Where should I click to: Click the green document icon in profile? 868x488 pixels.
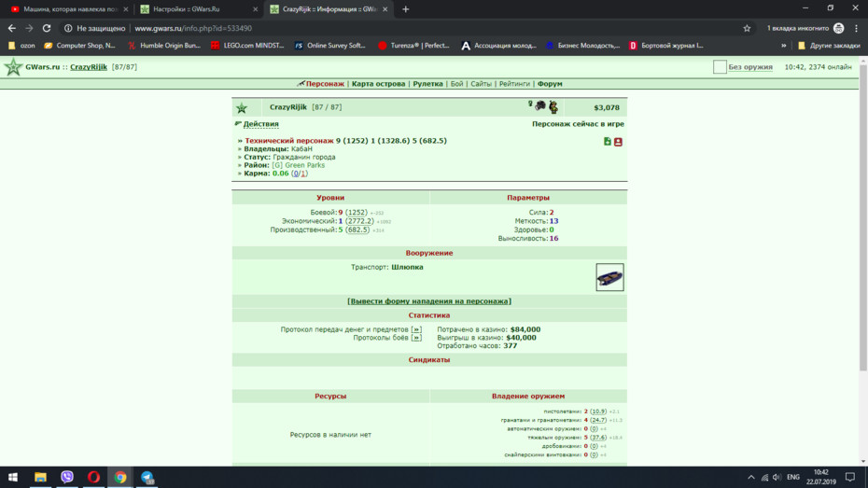point(608,142)
